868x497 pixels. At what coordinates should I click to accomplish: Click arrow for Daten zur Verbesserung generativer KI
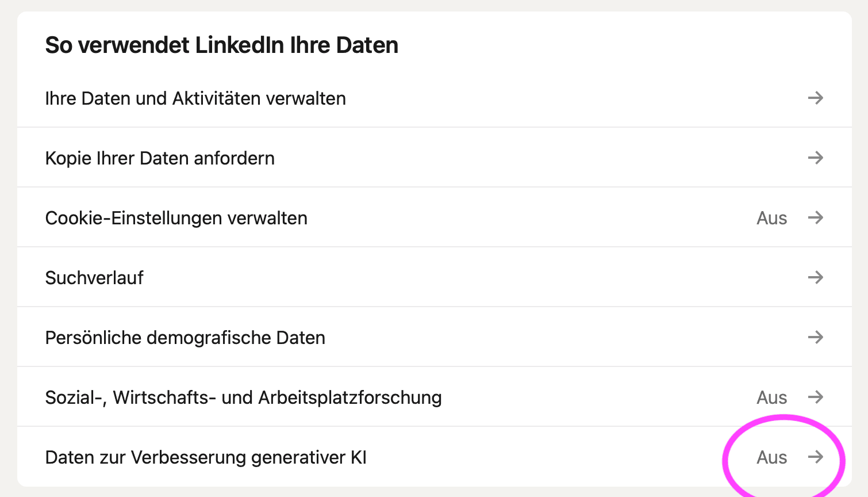click(x=815, y=457)
